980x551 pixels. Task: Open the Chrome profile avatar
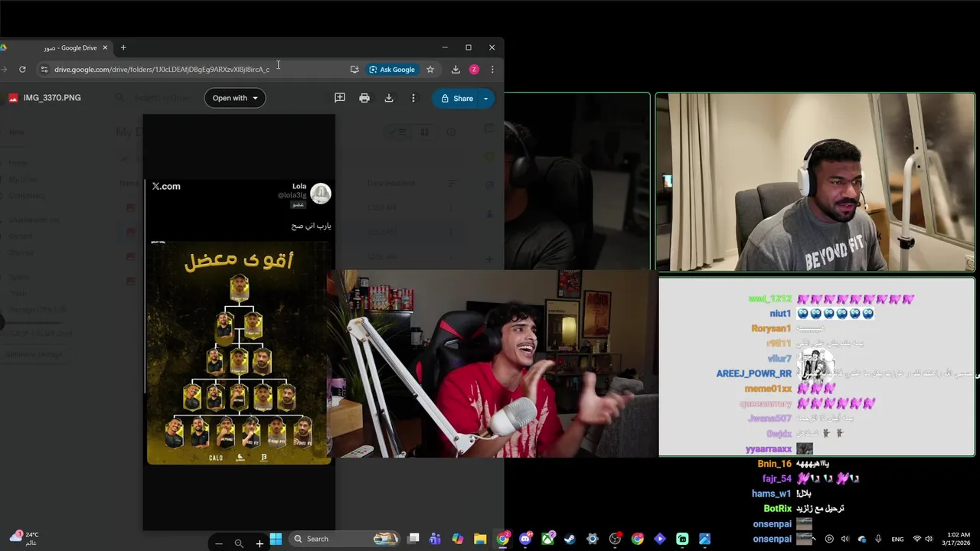coord(474,69)
